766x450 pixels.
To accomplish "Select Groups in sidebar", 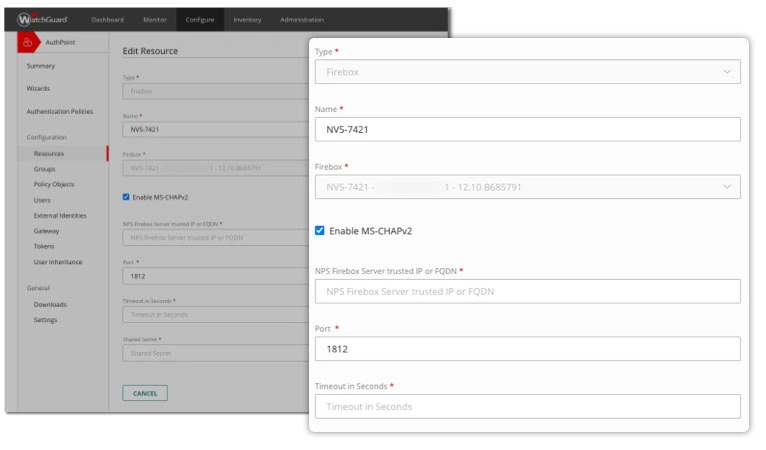I will click(44, 169).
